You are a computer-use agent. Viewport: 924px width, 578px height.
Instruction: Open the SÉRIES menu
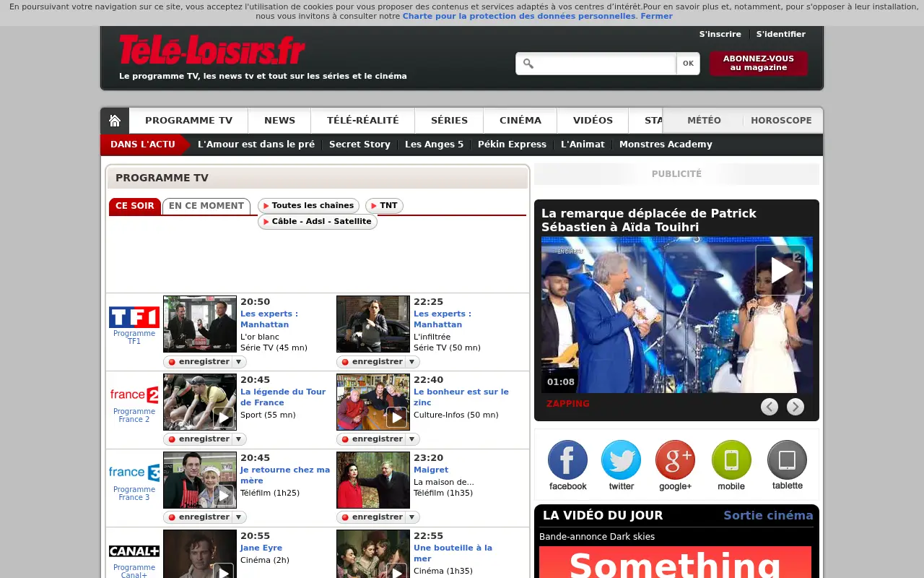click(x=450, y=121)
